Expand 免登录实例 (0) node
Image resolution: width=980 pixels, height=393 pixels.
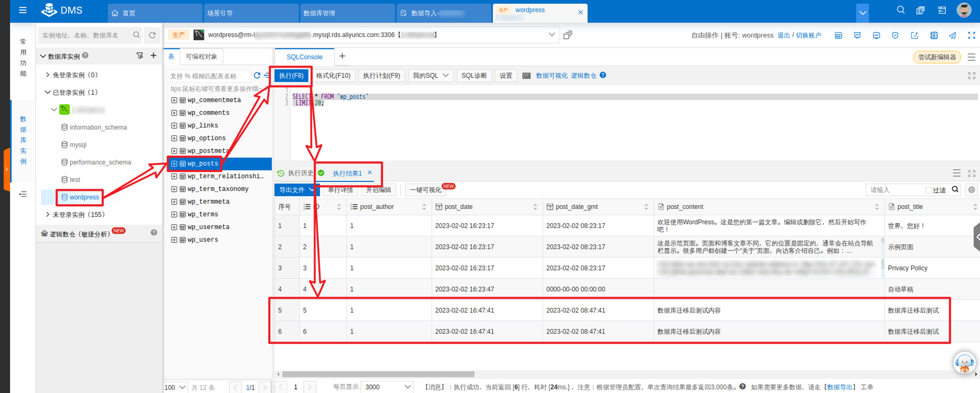47,75
